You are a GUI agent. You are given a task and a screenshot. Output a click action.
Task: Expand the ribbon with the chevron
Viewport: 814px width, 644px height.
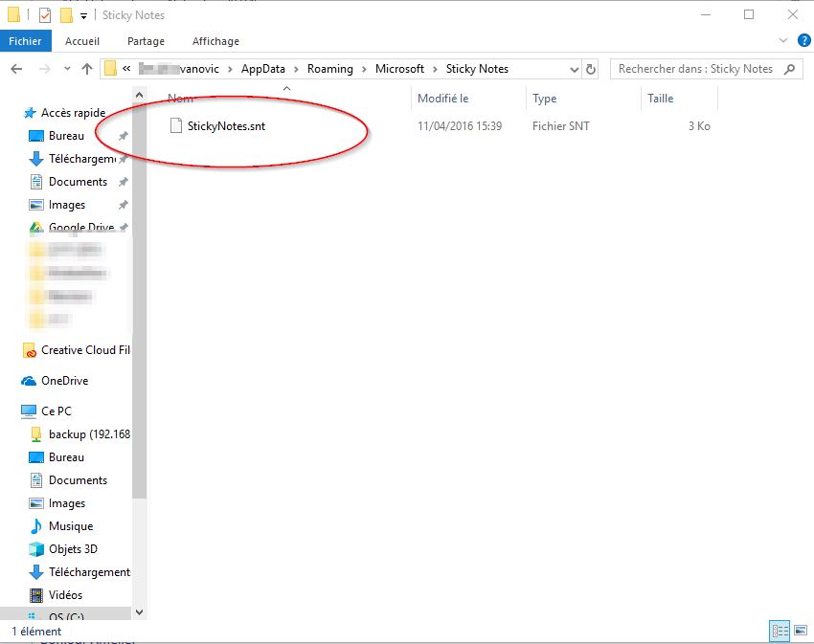(783, 40)
